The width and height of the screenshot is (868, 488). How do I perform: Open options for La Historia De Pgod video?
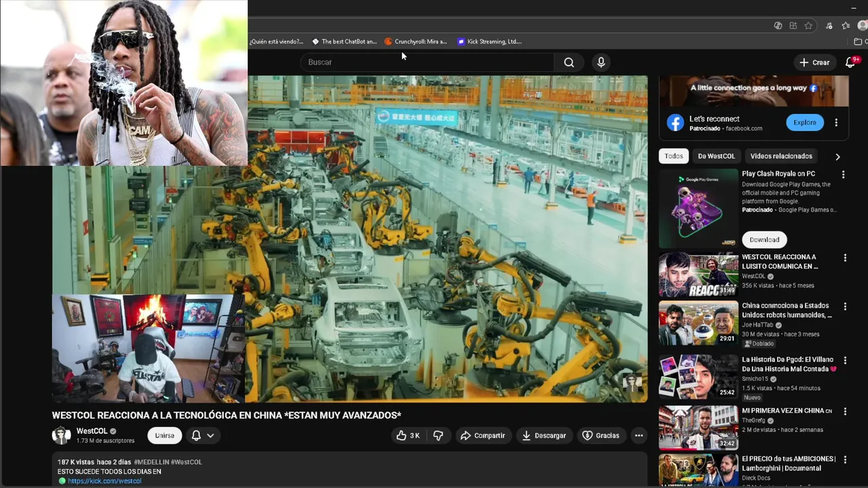tap(845, 361)
